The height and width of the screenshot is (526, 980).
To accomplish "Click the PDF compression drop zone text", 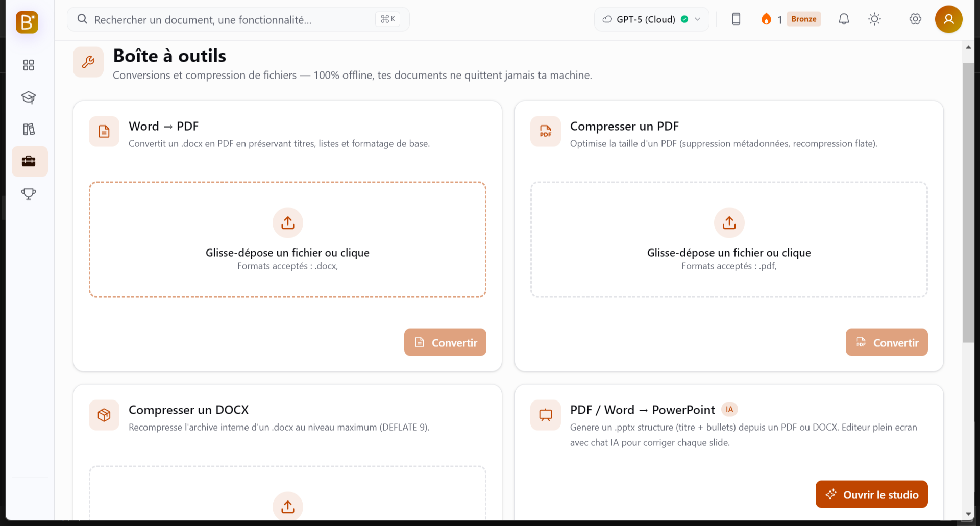I will coord(729,253).
